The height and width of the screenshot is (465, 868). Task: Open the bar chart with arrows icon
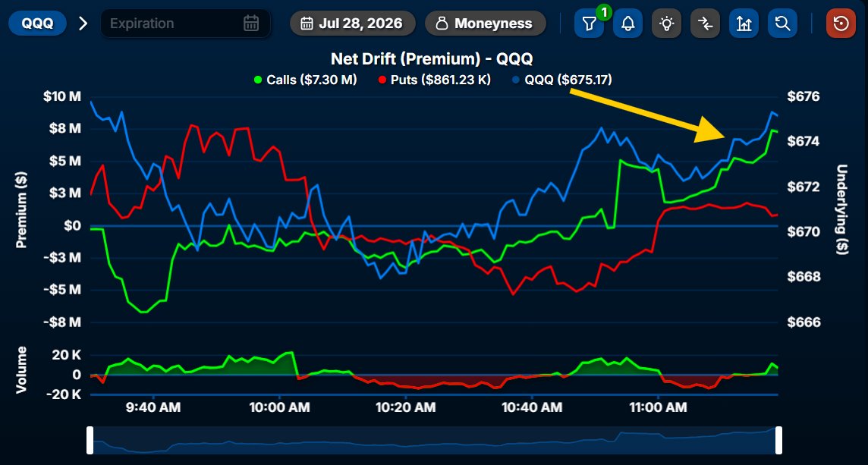click(744, 24)
